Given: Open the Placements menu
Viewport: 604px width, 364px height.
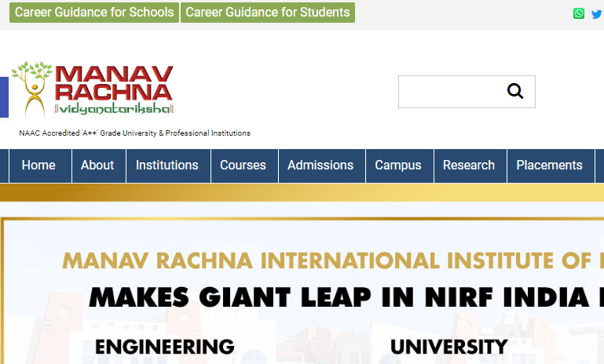Looking at the screenshot, I should 551,166.
